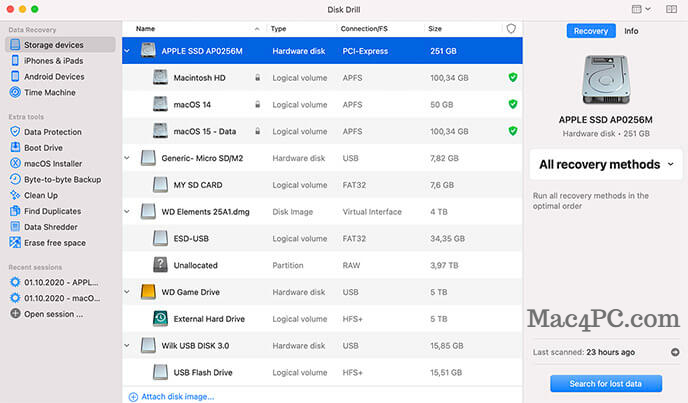688x403 pixels.
Task: Sort list by Name column
Action: pos(145,29)
